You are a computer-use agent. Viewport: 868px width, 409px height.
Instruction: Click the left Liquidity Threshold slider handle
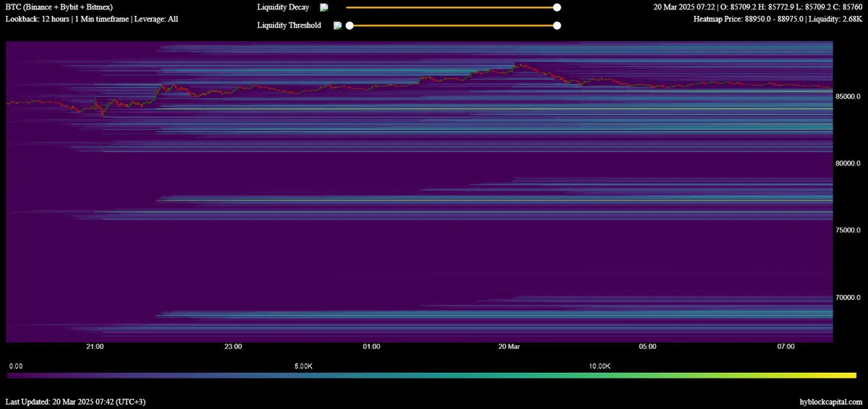tap(349, 25)
